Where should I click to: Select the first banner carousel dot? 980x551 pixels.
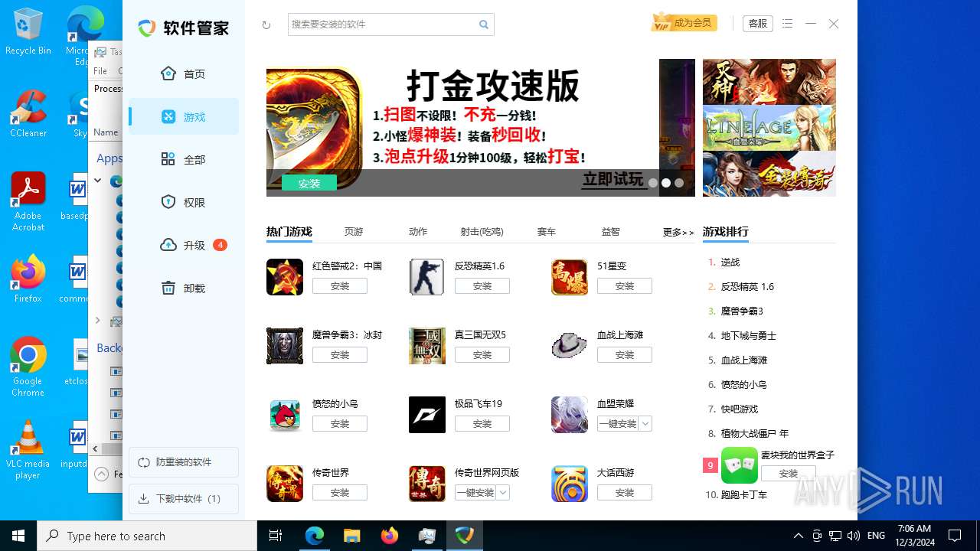pos(653,183)
